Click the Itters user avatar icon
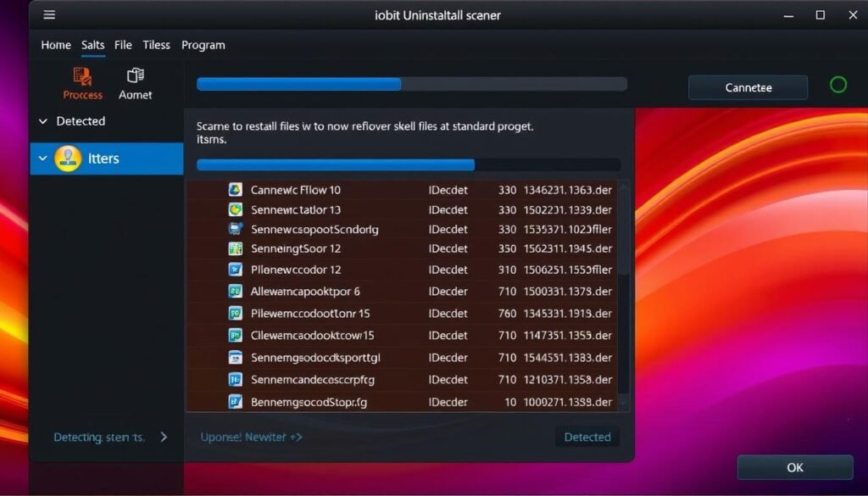The width and height of the screenshot is (868, 496). click(68, 159)
